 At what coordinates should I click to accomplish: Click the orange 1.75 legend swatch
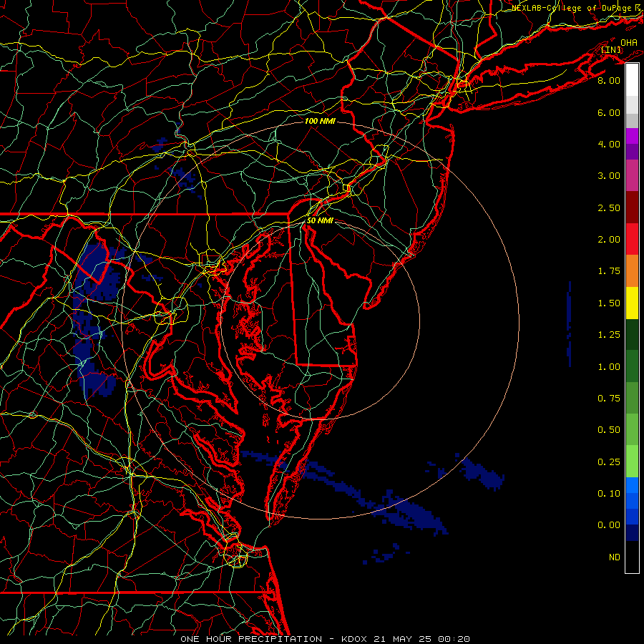[x=632, y=271]
